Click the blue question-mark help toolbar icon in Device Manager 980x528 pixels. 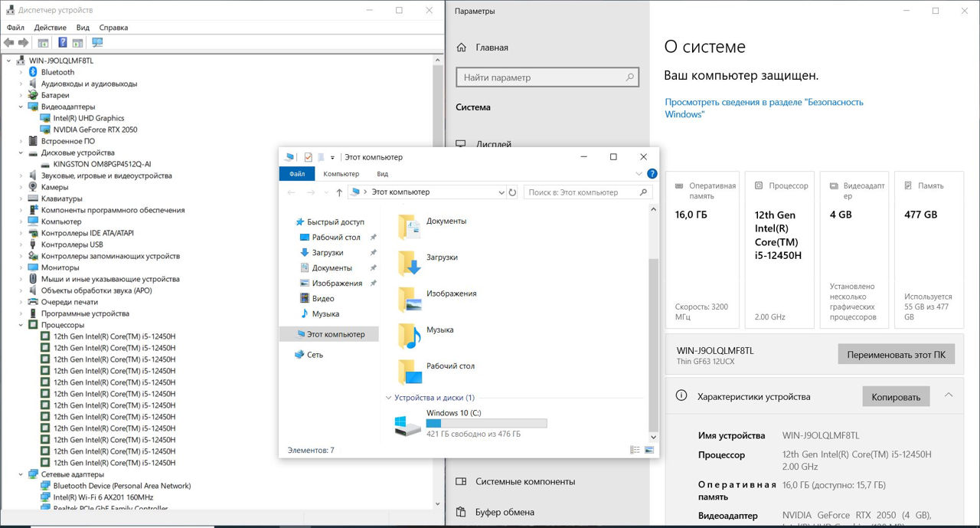click(x=63, y=43)
